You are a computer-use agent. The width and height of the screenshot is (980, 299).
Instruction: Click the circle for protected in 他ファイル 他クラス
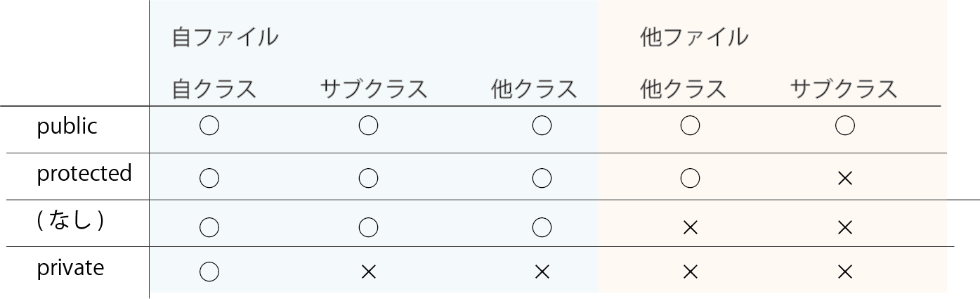coord(690,179)
